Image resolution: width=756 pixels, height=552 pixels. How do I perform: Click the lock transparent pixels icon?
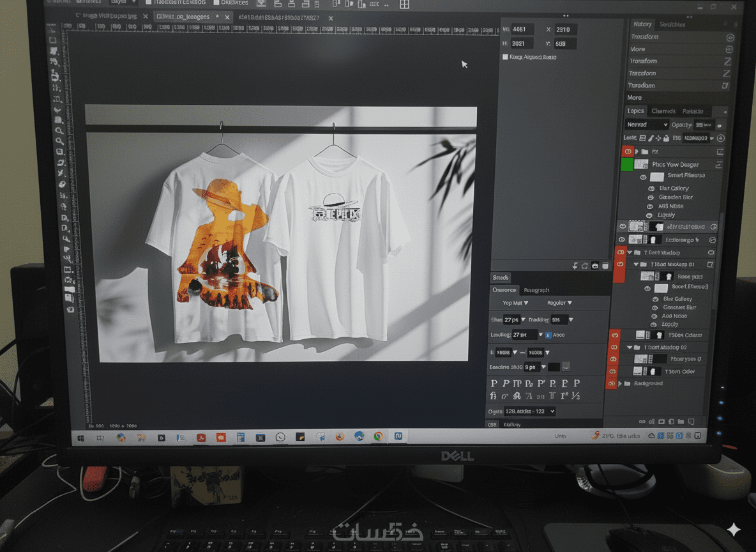click(x=642, y=138)
